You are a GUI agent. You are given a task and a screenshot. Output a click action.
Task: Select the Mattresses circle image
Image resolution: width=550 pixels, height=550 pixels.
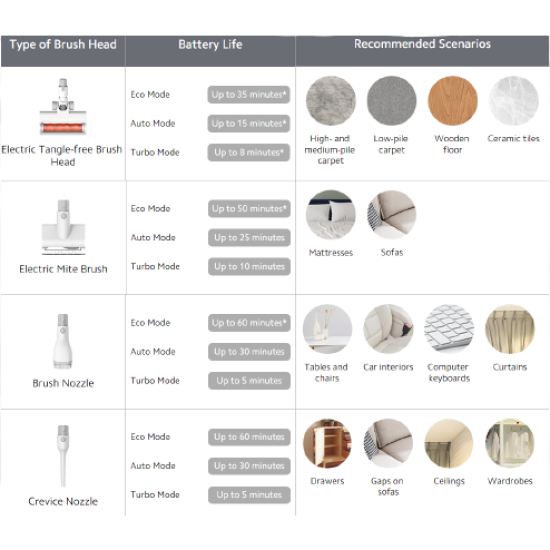[x=330, y=215]
